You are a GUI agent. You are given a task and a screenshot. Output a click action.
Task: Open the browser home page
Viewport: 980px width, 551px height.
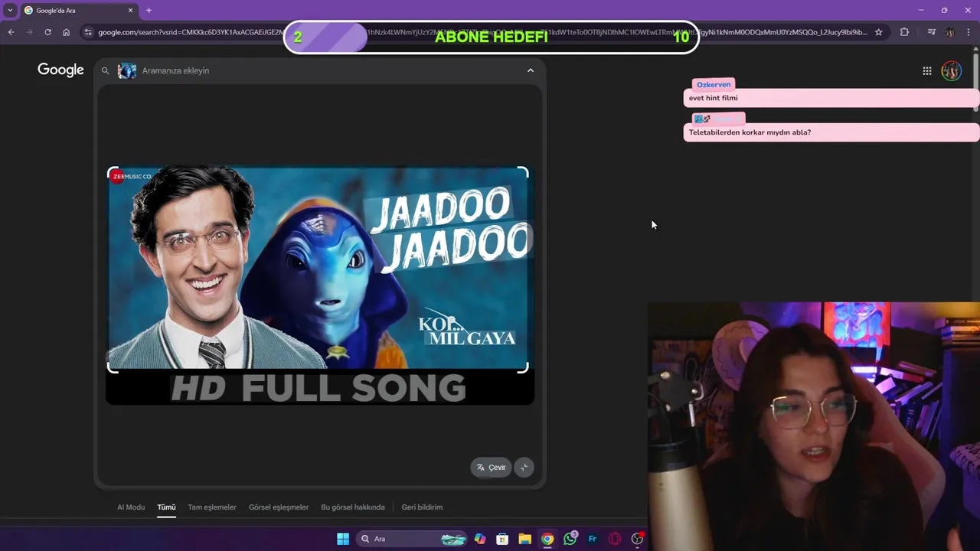click(x=66, y=32)
